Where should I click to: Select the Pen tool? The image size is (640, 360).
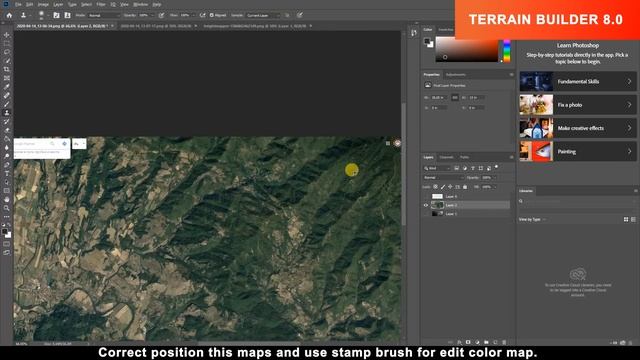[x=7, y=164]
